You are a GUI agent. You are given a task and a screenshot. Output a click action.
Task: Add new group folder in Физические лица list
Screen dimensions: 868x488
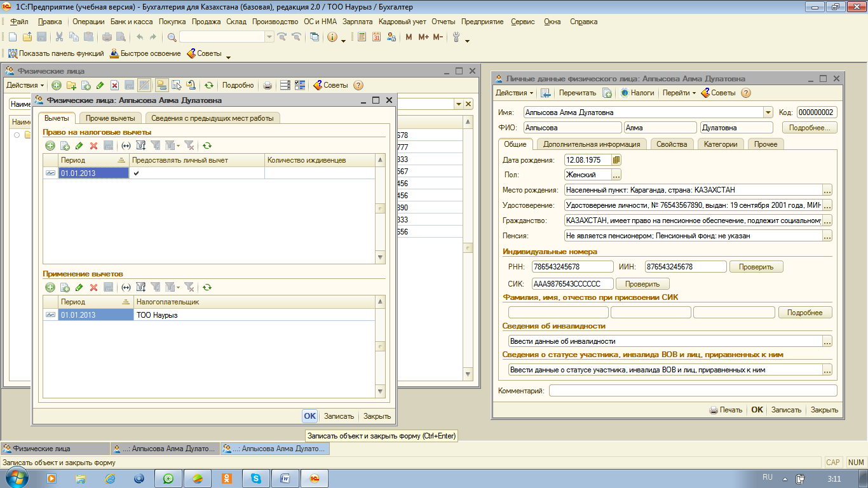[71, 85]
